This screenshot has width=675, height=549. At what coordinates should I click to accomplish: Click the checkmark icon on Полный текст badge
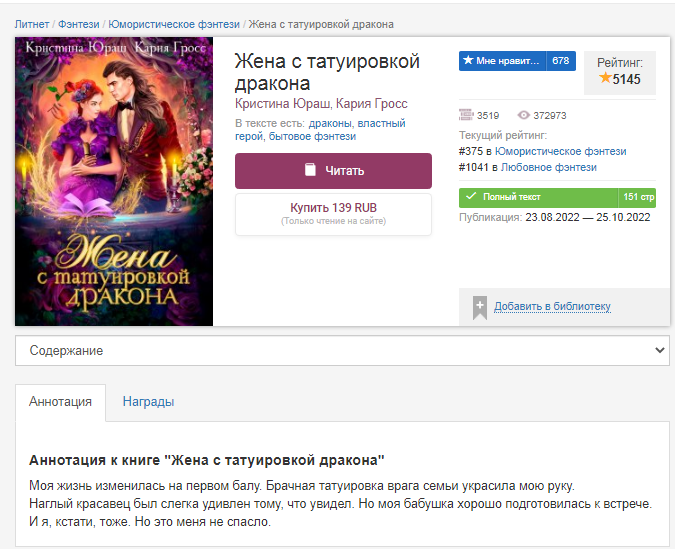point(471,196)
